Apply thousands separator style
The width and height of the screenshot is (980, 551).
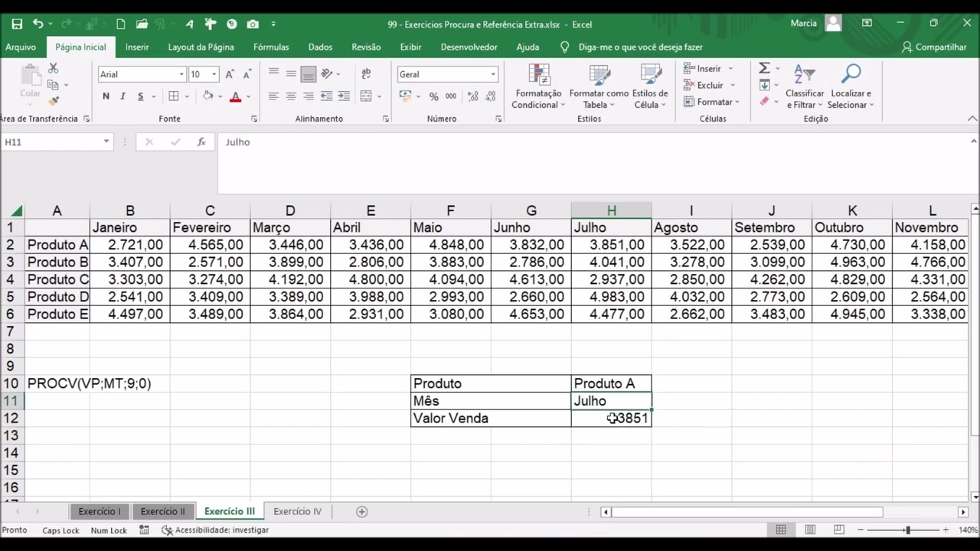[x=451, y=96]
